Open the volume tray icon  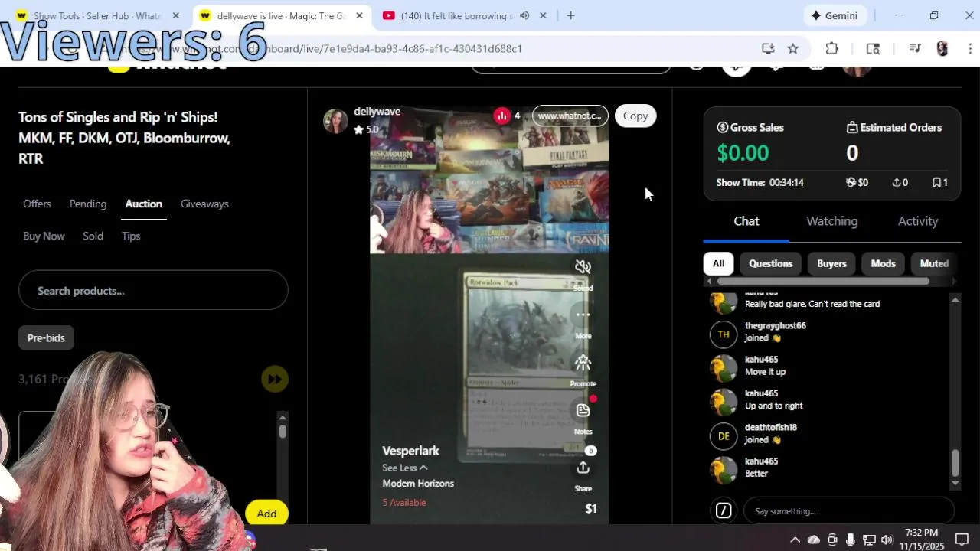coord(887,540)
